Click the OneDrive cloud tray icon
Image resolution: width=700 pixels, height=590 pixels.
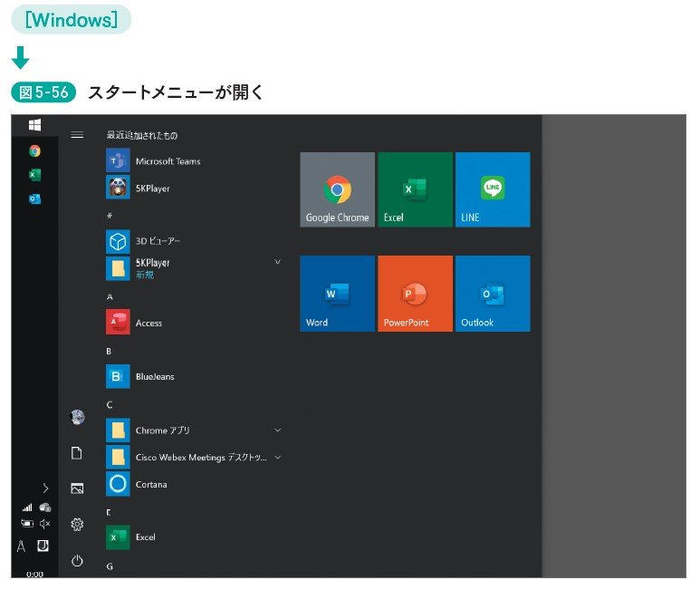(45, 508)
